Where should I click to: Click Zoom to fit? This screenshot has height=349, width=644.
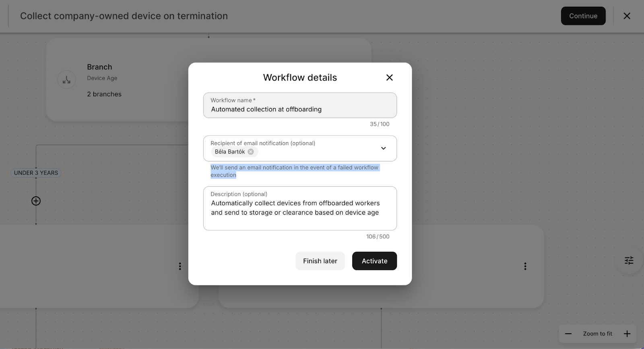597,334
